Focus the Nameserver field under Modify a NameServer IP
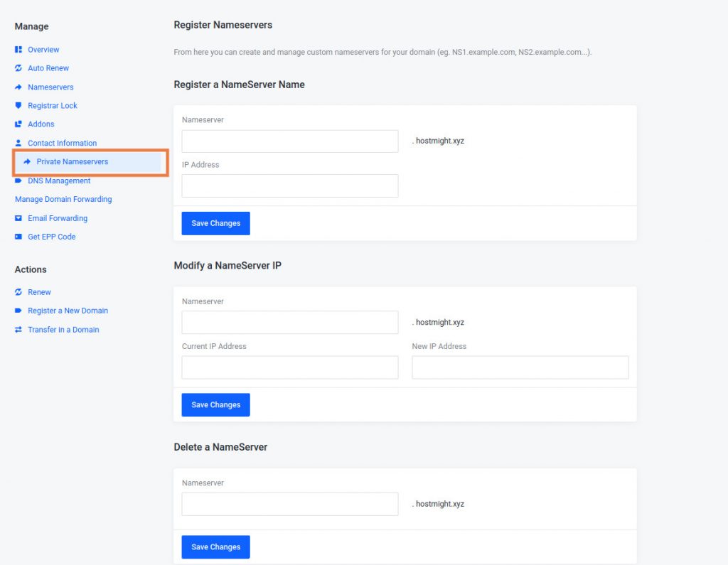 click(x=290, y=322)
